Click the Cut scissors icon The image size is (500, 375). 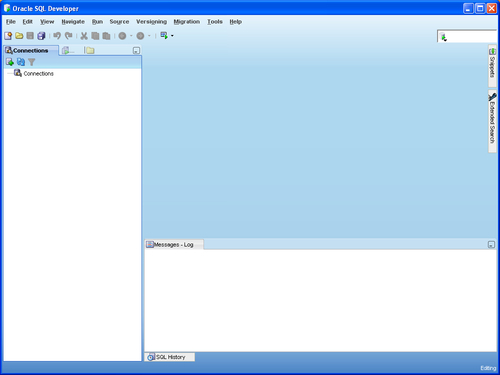pos(84,36)
